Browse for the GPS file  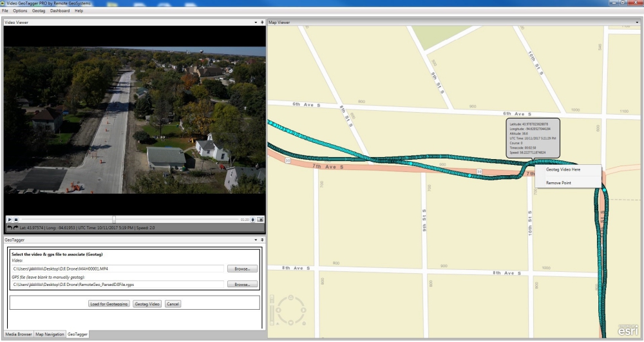pyautogui.click(x=241, y=284)
